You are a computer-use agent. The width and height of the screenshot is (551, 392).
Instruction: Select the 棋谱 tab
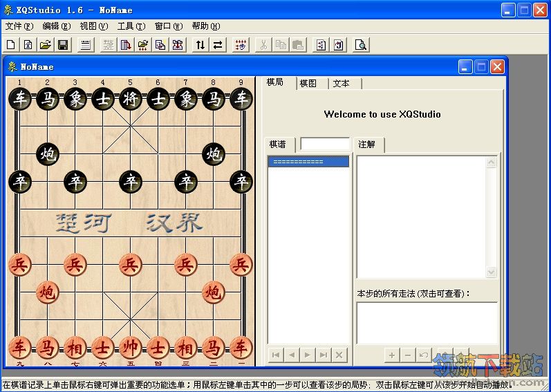tap(278, 144)
